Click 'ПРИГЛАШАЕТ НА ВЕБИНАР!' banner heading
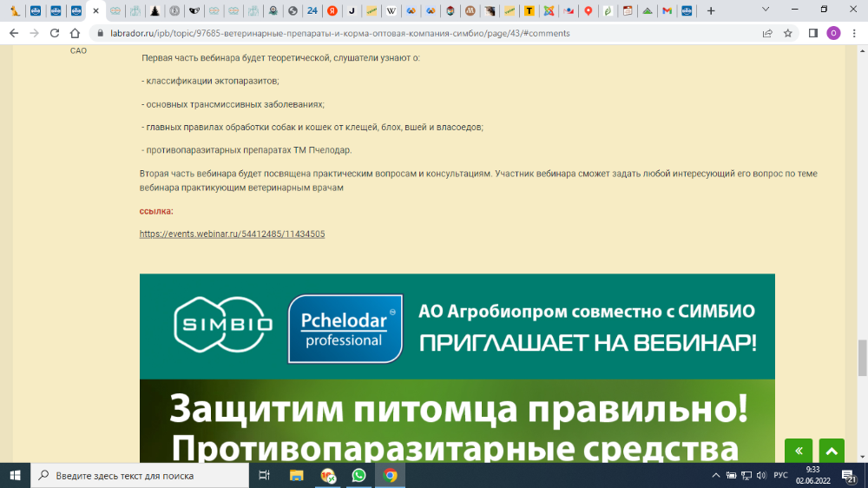 (x=588, y=344)
